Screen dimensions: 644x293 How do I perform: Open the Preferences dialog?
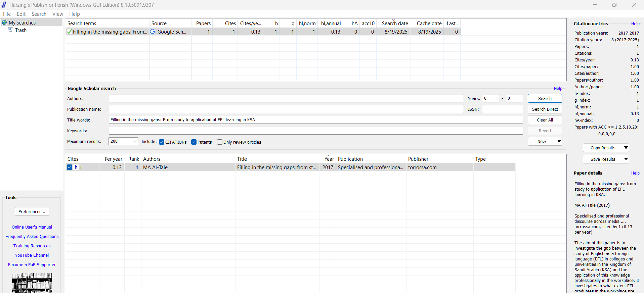(x=32, y=211)
